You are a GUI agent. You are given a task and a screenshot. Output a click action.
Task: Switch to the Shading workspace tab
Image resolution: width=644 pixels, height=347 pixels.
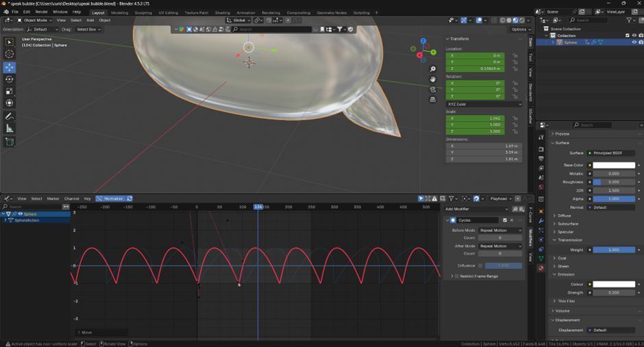click(x=223, y=12)
